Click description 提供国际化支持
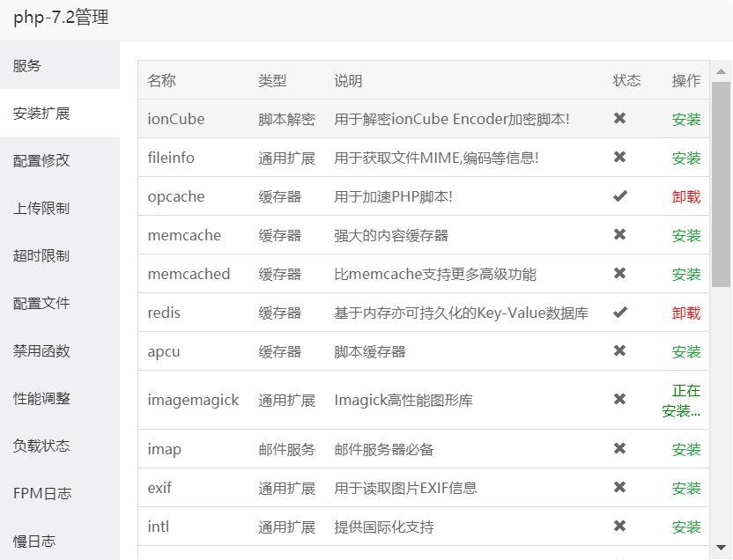Screen dimensions: 733x560 point(384,527)
